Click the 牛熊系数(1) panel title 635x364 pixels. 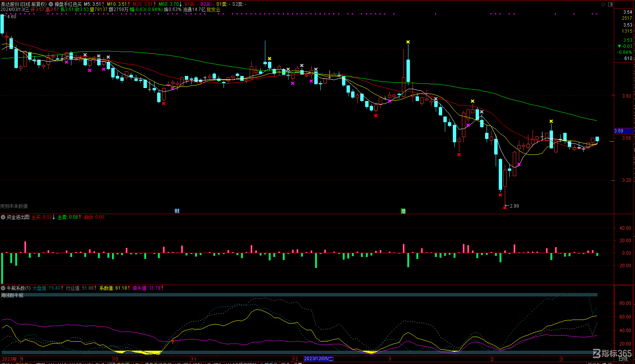pyautogui.click(x=19, y=288)
